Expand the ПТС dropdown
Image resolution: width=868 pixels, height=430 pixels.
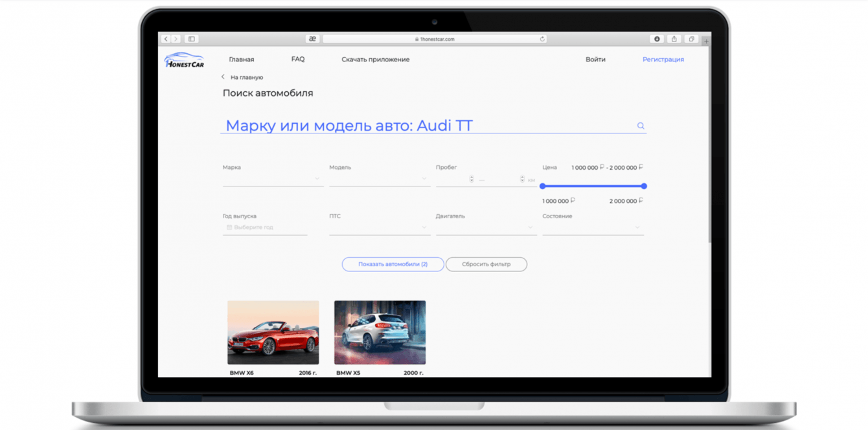(x=380, y=227)
